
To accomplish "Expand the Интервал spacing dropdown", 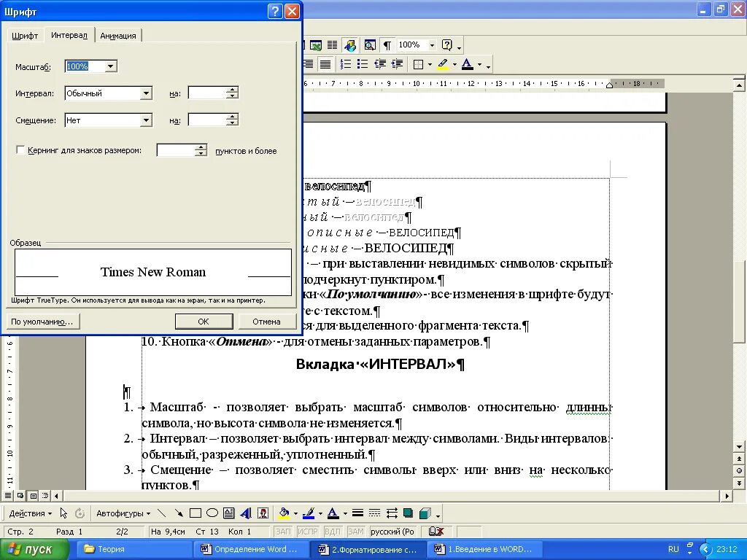I will (x=146, y=93).
